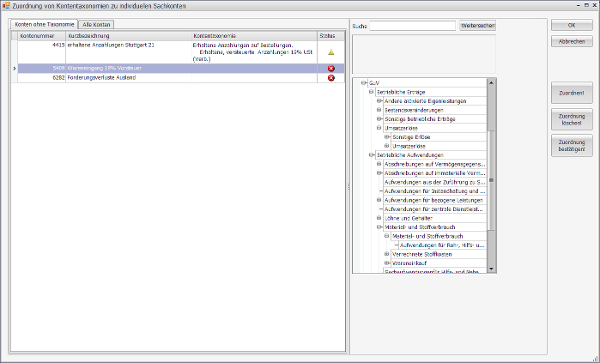Select account number 4415 cell
Viewport: 600px width, 363px height.
point(41,52)
